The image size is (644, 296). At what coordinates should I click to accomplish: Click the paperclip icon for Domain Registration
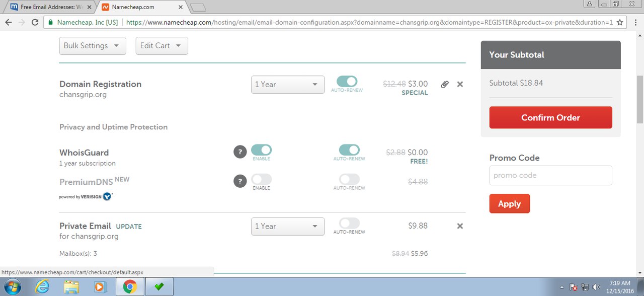point(445,85)
